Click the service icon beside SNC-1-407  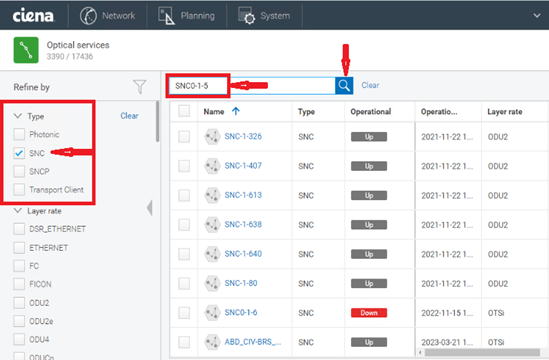tap(212, 166)
